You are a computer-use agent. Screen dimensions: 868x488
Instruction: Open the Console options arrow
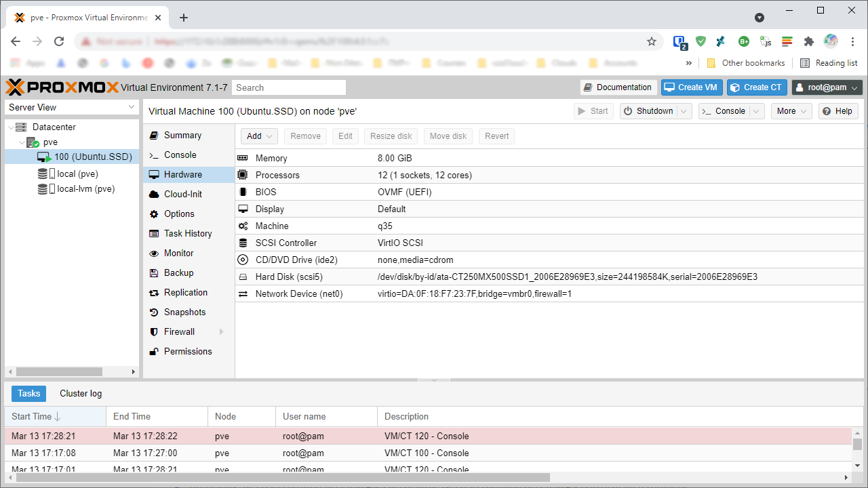click(757, 111)
